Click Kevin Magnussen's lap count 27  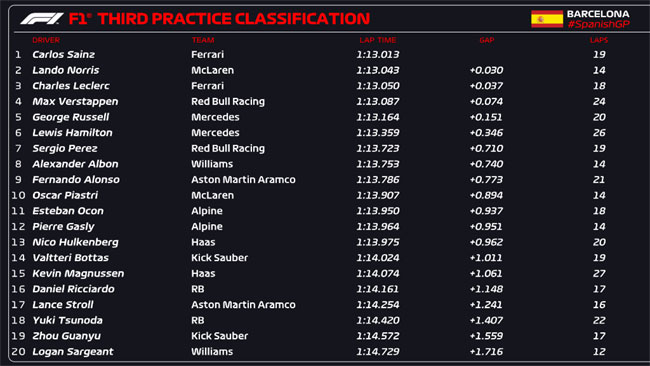599,274
